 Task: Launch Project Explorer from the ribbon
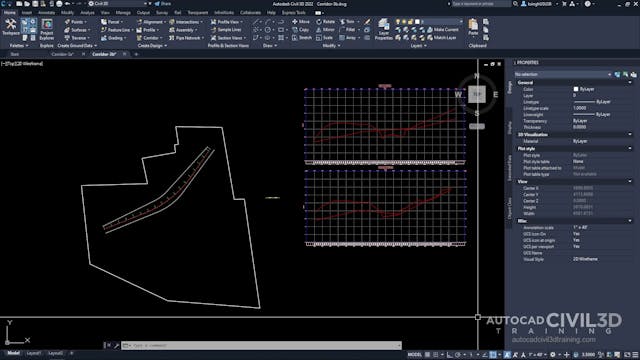(47, 29)
